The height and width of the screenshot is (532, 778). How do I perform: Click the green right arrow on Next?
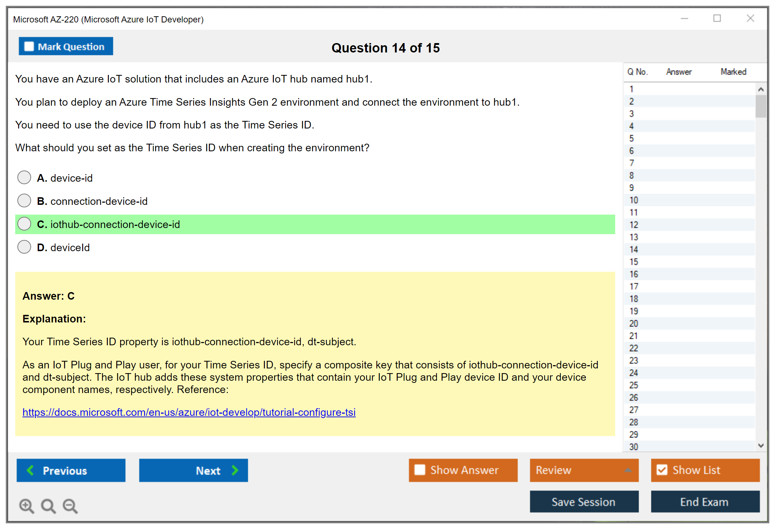(235, 470)
